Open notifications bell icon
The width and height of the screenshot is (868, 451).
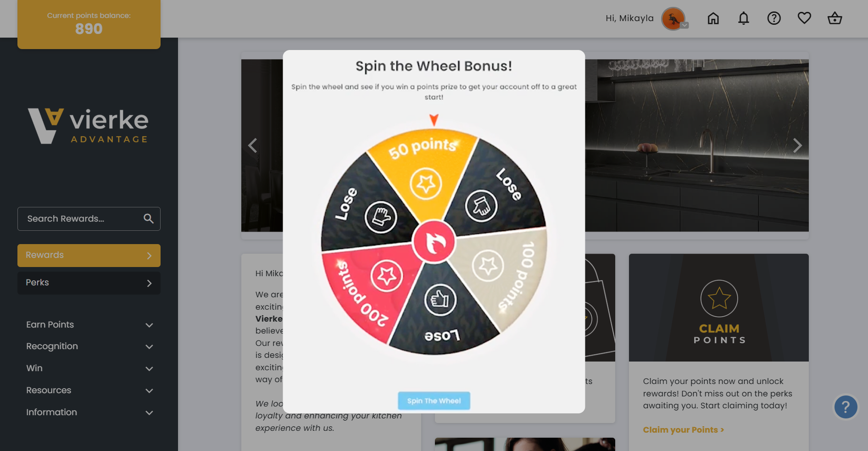point(743,18)
